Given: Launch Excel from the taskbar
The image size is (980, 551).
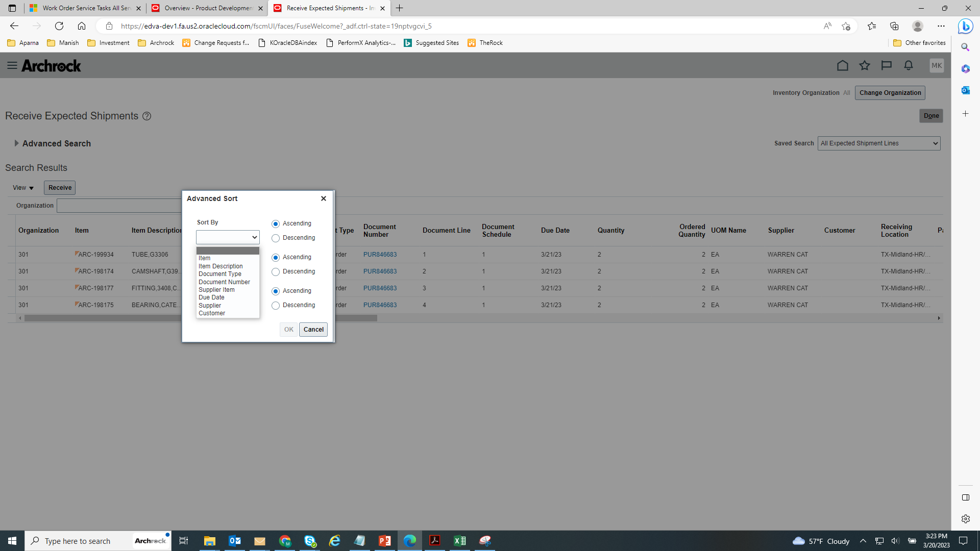Looking at the screenshot, I should [x=460, y=541].
